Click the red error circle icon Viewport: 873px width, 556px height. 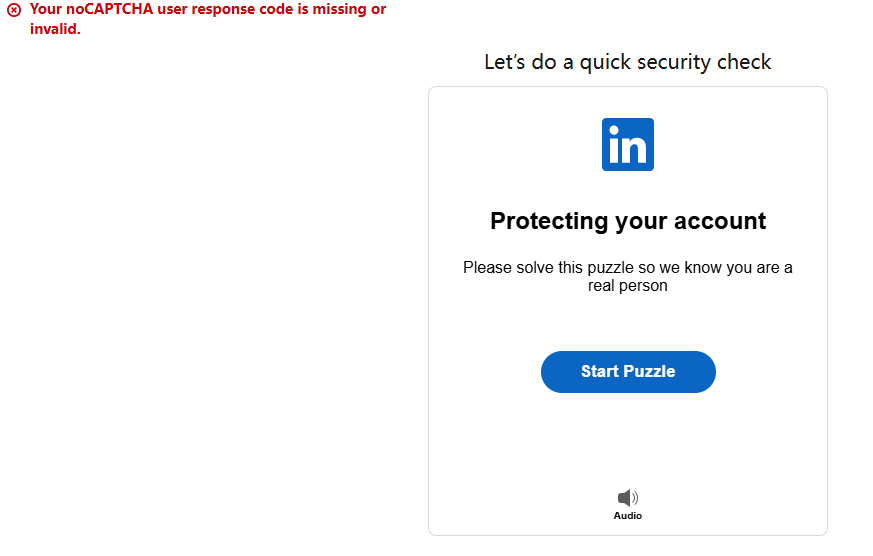tap(14, 9)
